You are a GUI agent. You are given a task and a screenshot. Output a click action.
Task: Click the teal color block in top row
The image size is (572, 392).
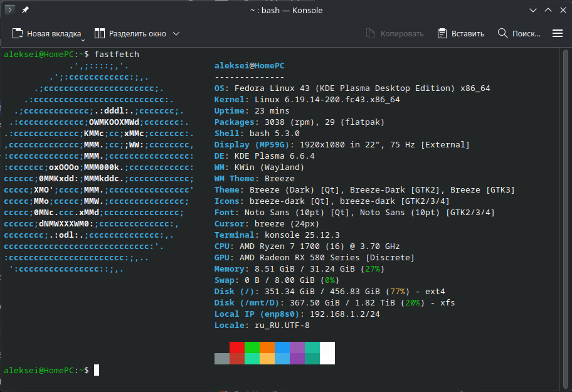coord(312,347)
